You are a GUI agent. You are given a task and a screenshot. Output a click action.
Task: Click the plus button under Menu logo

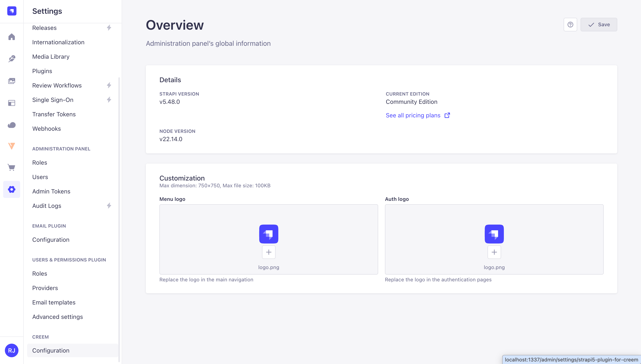(x=269, y=252)
